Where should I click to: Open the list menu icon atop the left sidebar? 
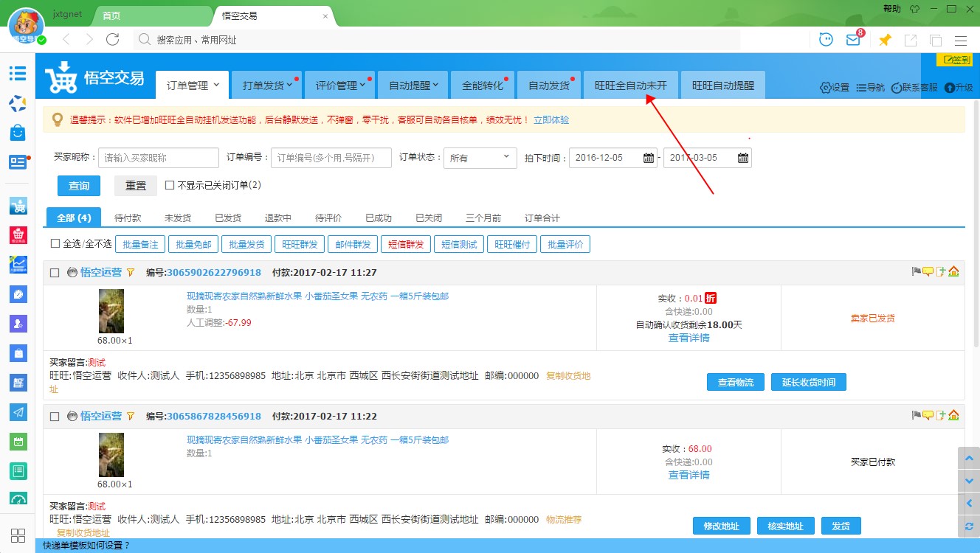18,74
